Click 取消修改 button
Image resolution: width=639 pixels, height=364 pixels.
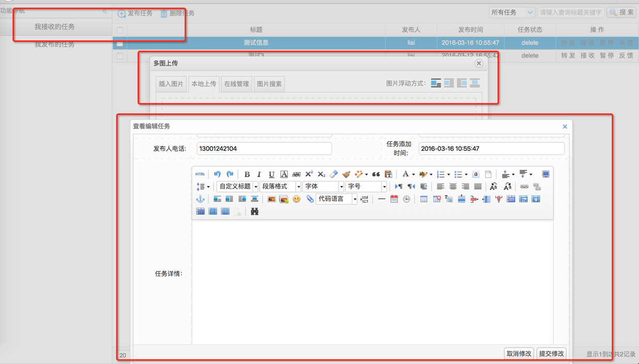(519, 354)
